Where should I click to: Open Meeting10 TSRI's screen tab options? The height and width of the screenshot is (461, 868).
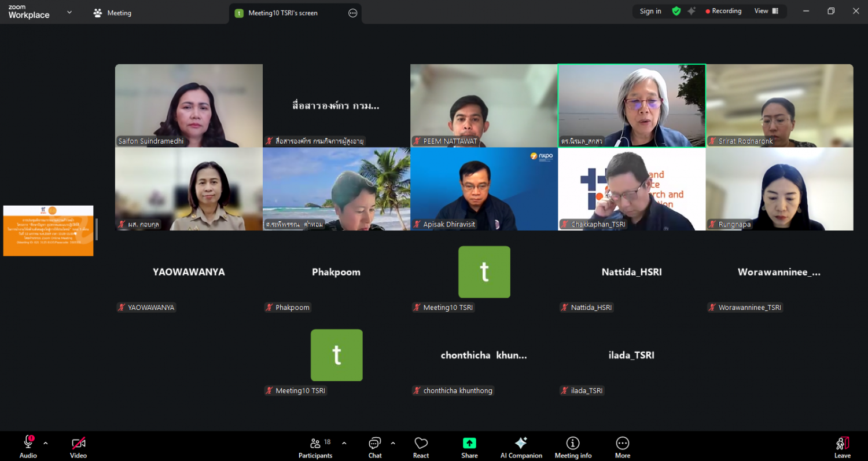click(353, 13)
